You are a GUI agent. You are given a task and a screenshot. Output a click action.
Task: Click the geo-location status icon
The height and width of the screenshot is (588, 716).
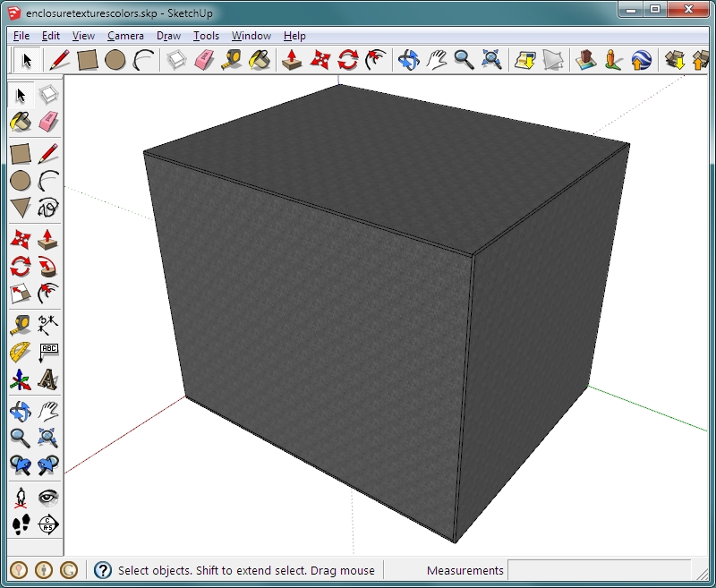(x=19, y=570)
